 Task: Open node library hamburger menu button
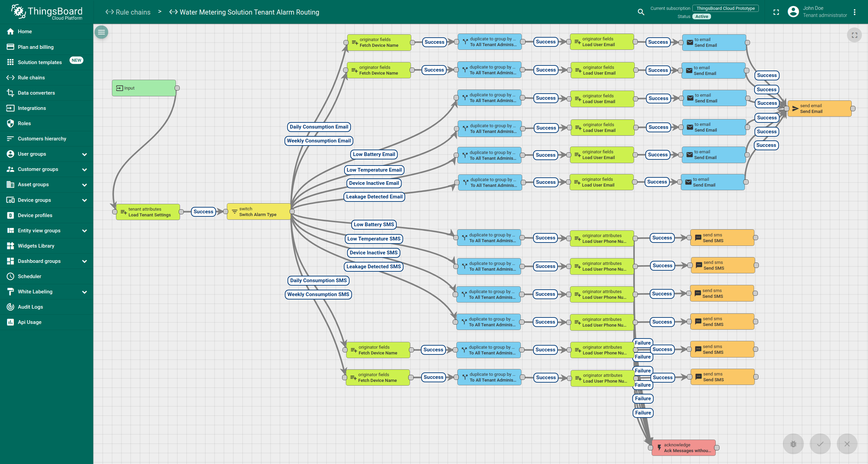101,32
